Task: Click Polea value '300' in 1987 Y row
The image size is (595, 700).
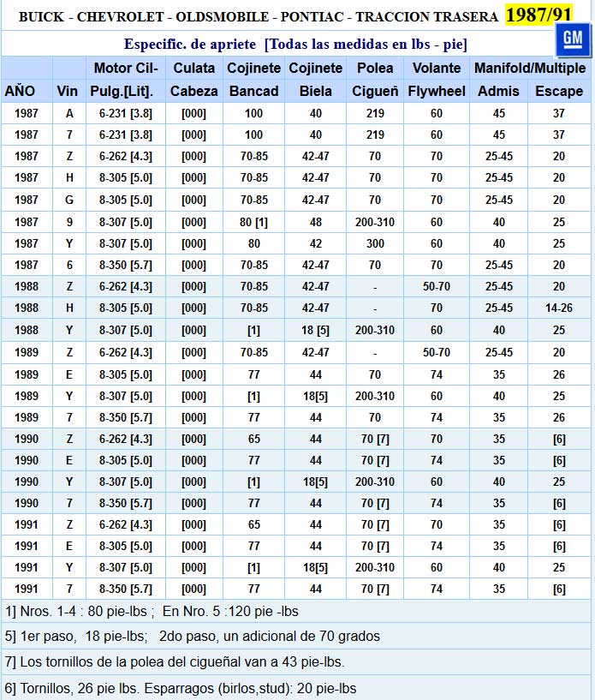Action: (x=375, y=243)
